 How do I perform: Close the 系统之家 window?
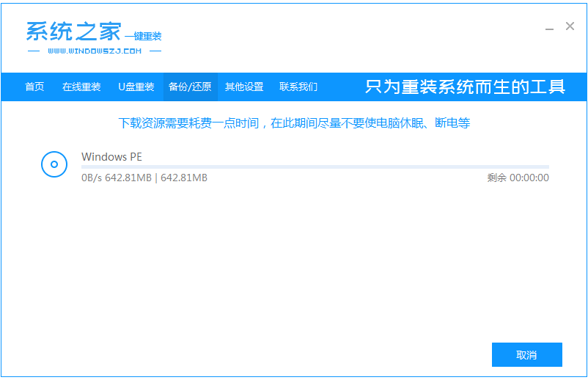pos(570,26)
